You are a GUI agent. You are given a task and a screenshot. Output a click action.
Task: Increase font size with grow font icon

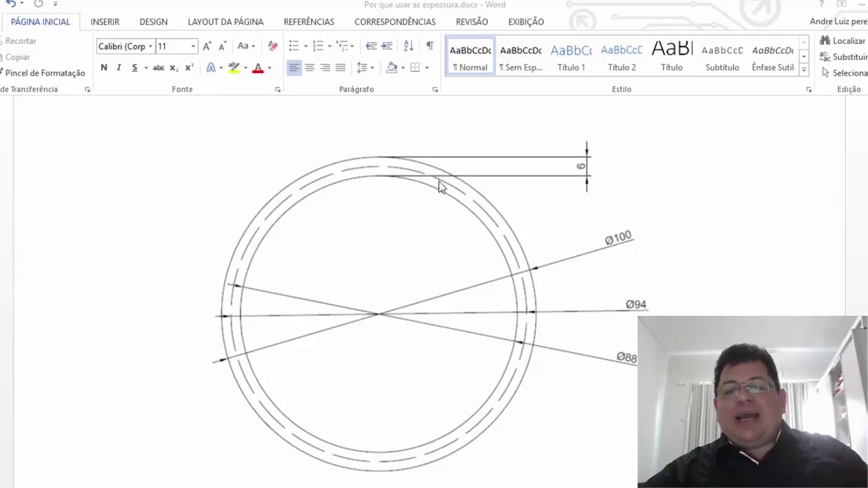tap(207, 46)
